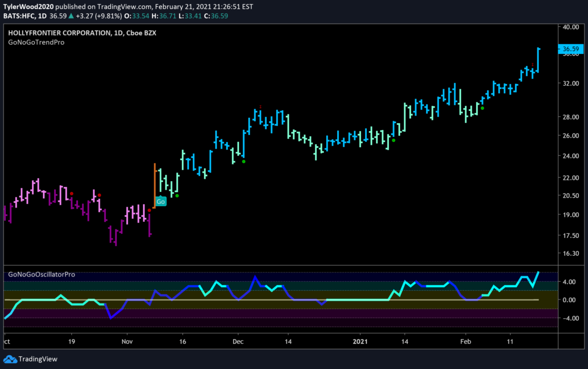Click the 19 date label on time axis
Screen dimensions: 588x369
pyautogui.click(x=72, y=341)
